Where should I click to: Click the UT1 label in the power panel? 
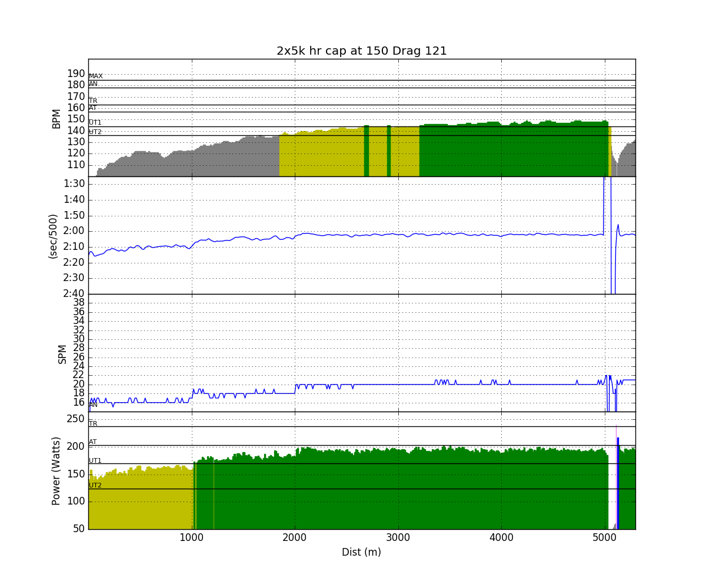[x=95, y=460]
